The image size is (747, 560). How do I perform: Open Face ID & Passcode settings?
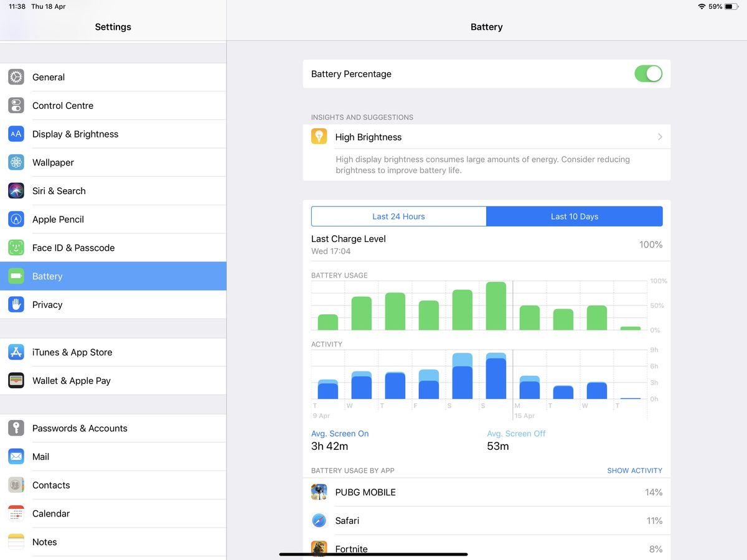pyautogui.click(x=73, y=248)
